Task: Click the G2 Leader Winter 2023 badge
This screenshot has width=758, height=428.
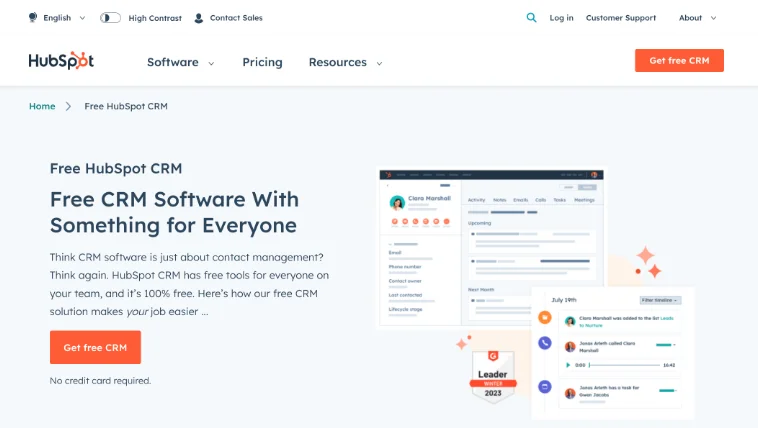Action: [x=493, y=375]
